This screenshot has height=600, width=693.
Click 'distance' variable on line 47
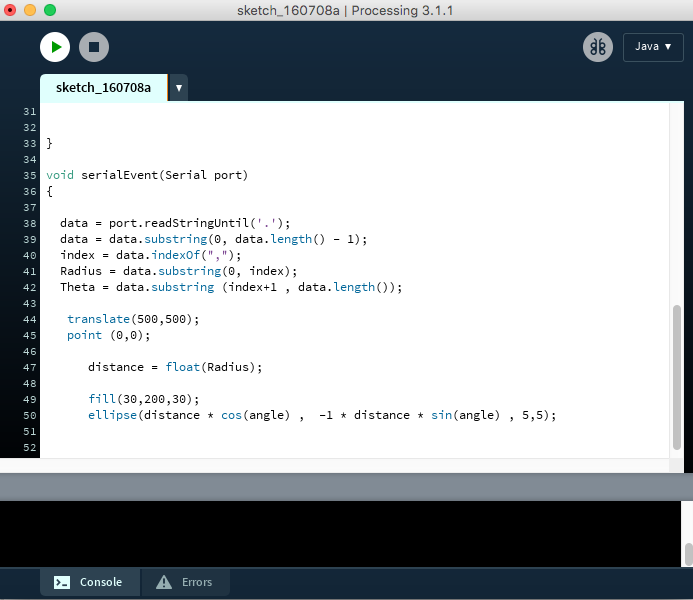coord(116,367)
